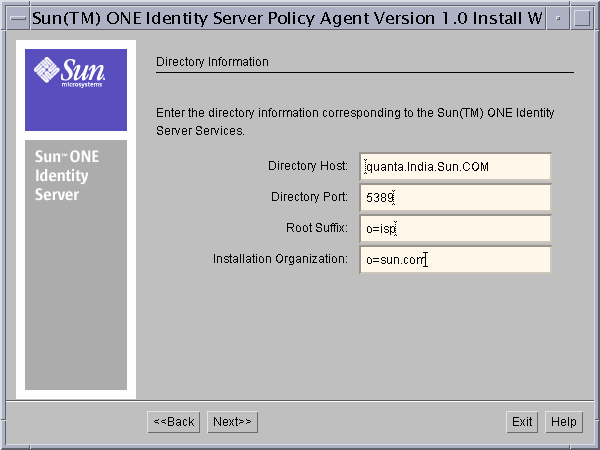Image resolution: width=600 pixels, height=450 pixels.
Task: Click the "Root Suffix:" label
Action: tap(317, 228)
